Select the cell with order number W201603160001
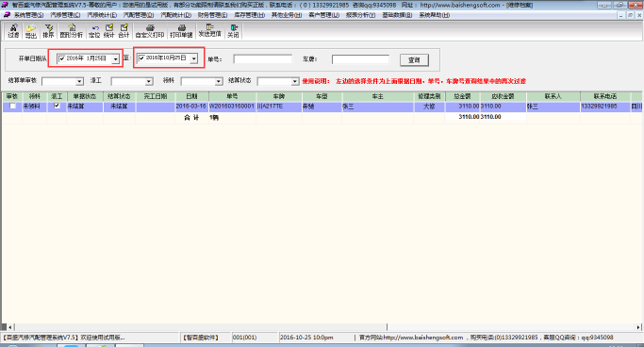Viewport: 644px width, 347px height. (233, 107)
